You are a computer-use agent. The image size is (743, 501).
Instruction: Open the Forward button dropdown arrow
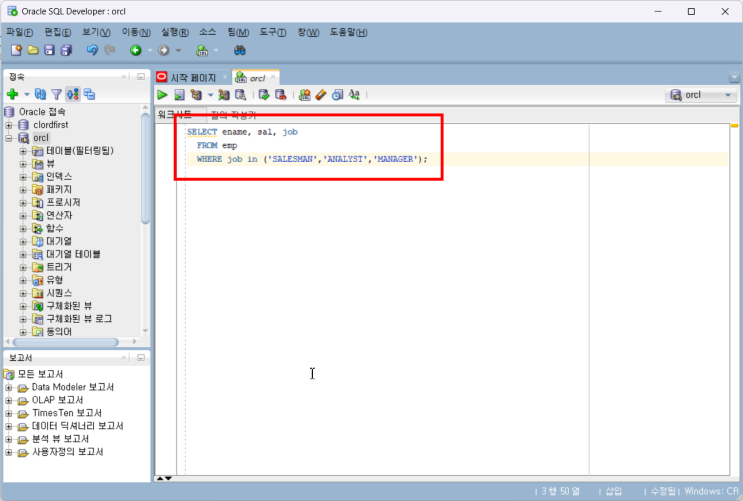coord(178,50)
